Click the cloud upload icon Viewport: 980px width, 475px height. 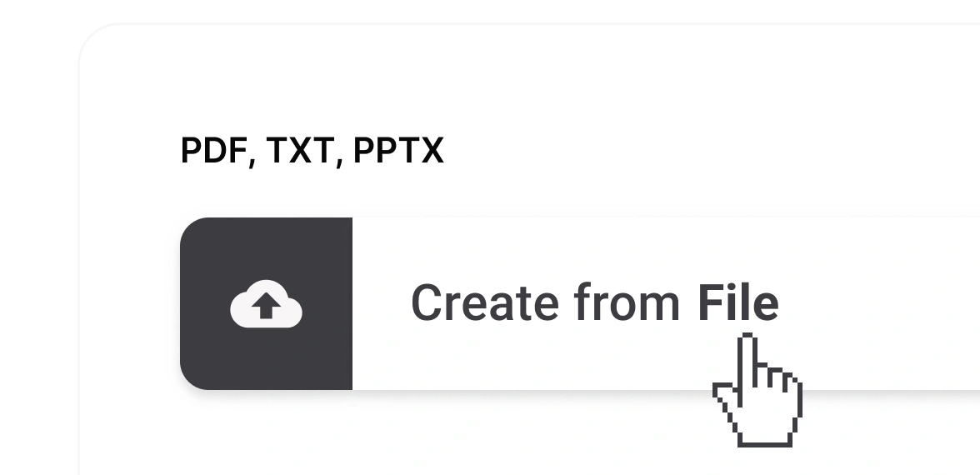click(266, 306)
